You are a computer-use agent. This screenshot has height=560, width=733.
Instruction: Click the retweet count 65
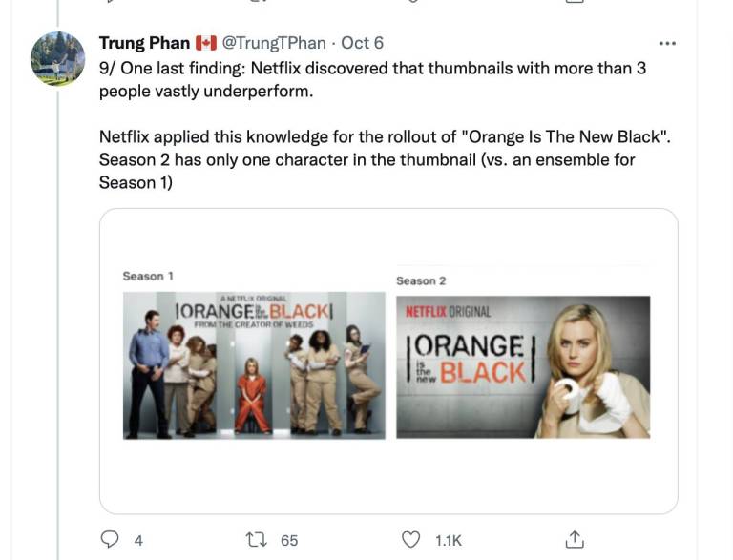289,540
